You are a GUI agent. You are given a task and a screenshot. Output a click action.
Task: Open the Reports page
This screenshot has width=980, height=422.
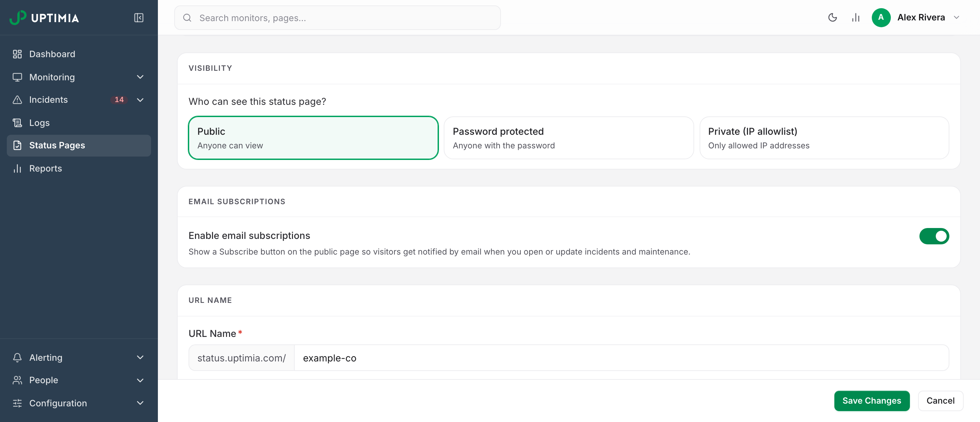click(79, 168)
